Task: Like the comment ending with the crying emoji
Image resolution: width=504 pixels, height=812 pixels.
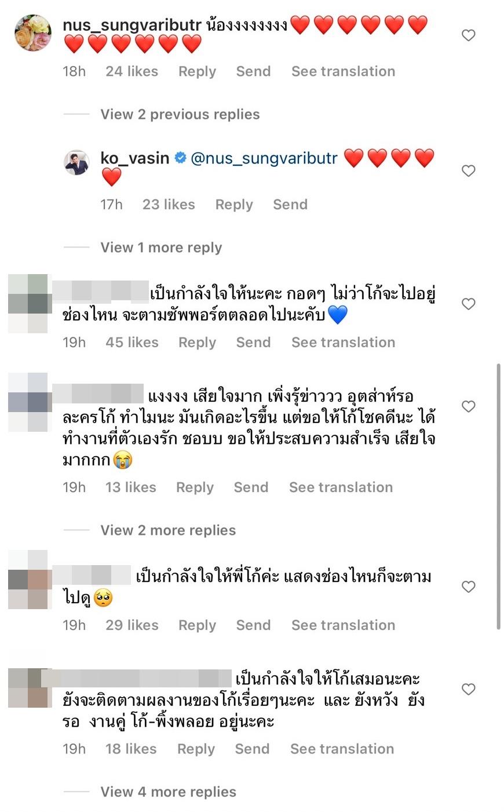Action: coord(469,406)
